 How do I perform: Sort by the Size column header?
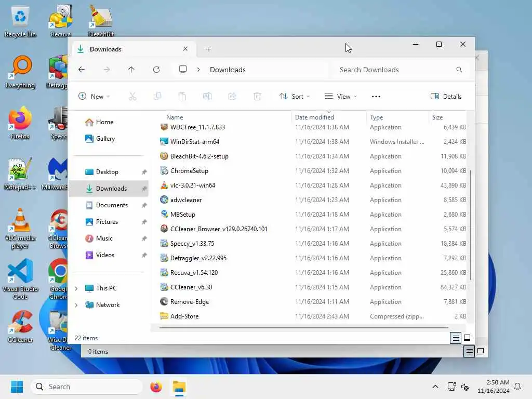point(437,117)
